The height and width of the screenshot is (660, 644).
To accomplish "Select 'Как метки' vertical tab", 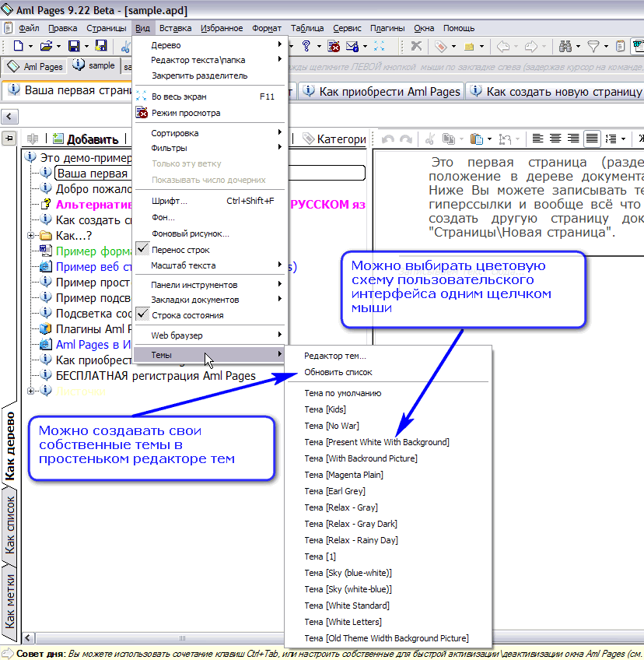I will tap(9, 601).
